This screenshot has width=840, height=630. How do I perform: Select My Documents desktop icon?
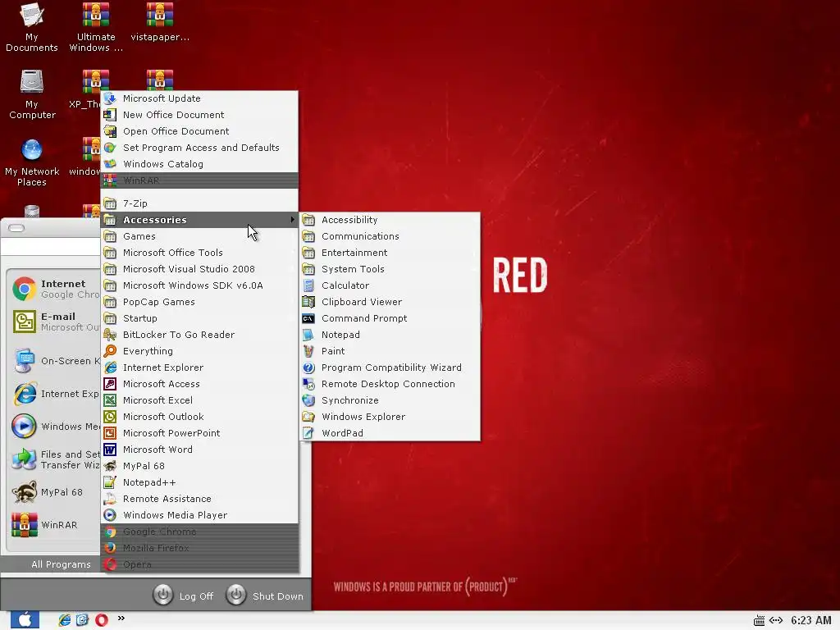click(x=32, y=28)
